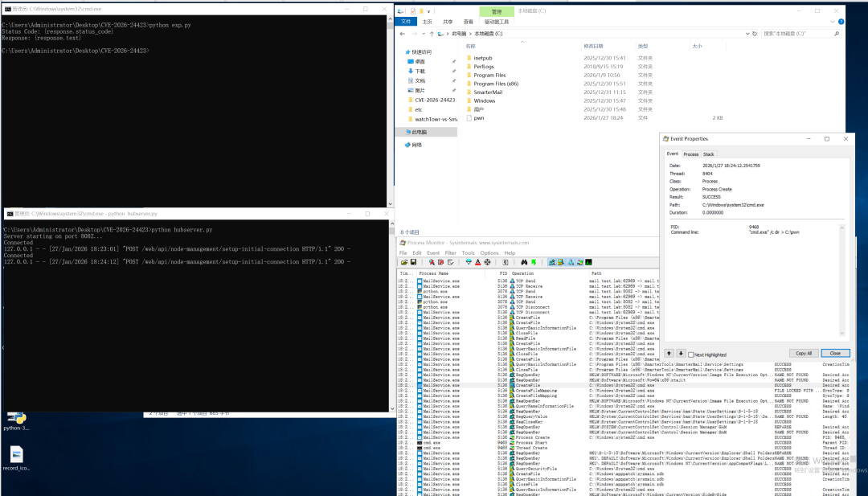
Task: Click the green Jump To arrow icon
Action: click(534, 262)
